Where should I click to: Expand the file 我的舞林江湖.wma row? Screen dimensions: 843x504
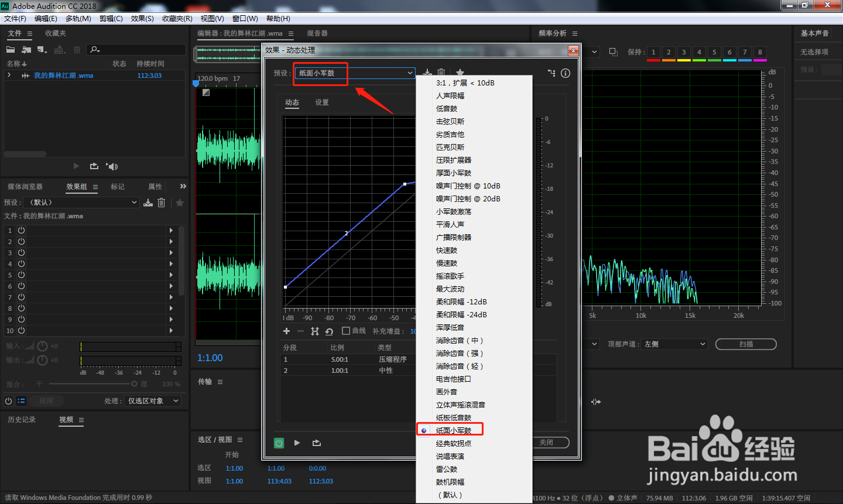9,75
